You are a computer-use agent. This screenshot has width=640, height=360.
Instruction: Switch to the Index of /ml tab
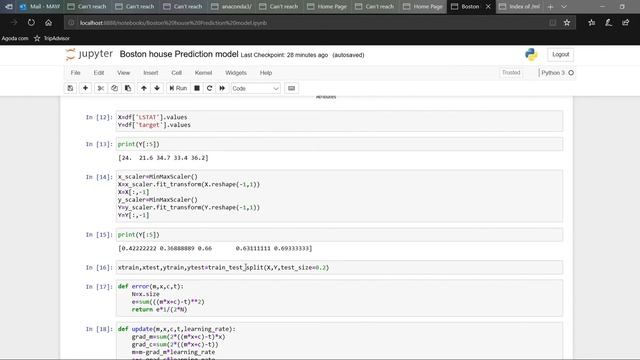(x=520, y=7)
